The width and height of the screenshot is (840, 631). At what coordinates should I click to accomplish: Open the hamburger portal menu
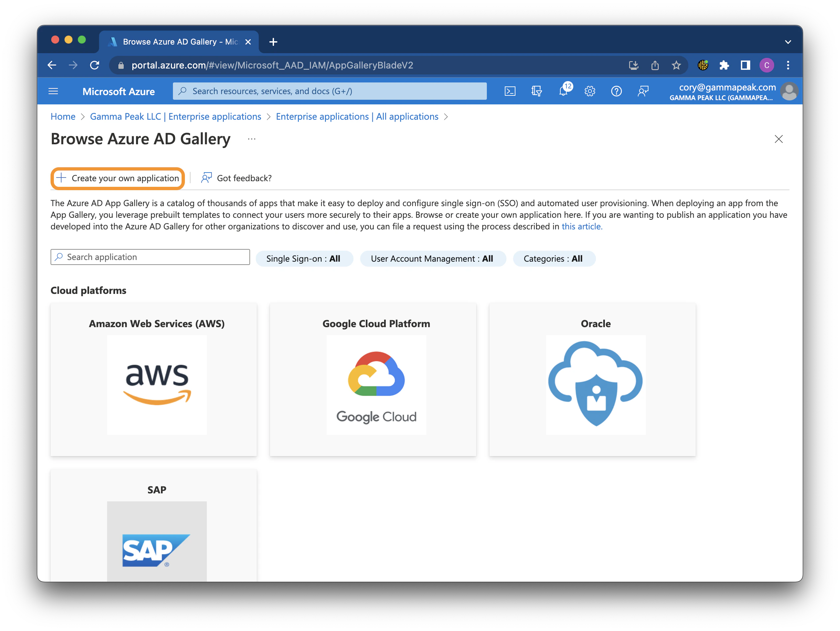tap(53, 91)
